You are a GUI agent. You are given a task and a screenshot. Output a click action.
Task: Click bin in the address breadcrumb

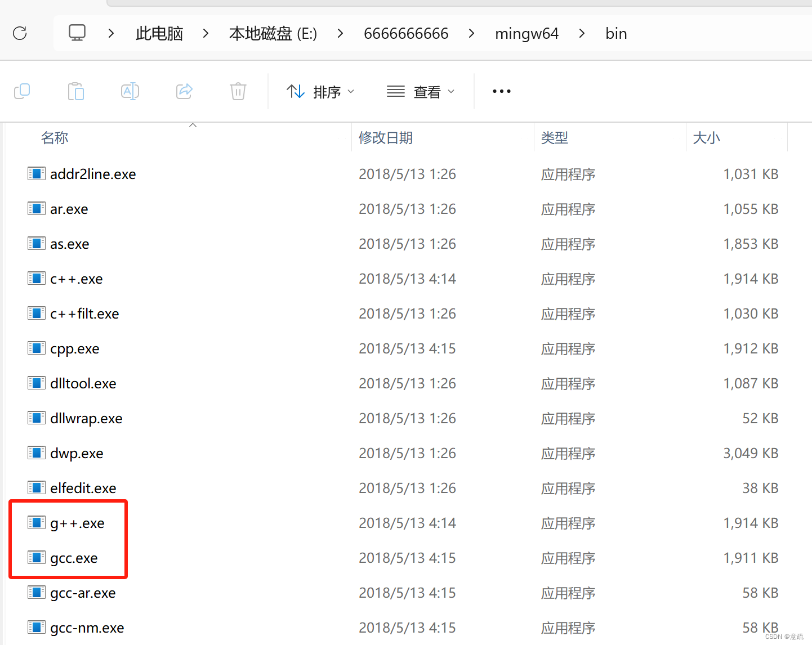point(616,34)
